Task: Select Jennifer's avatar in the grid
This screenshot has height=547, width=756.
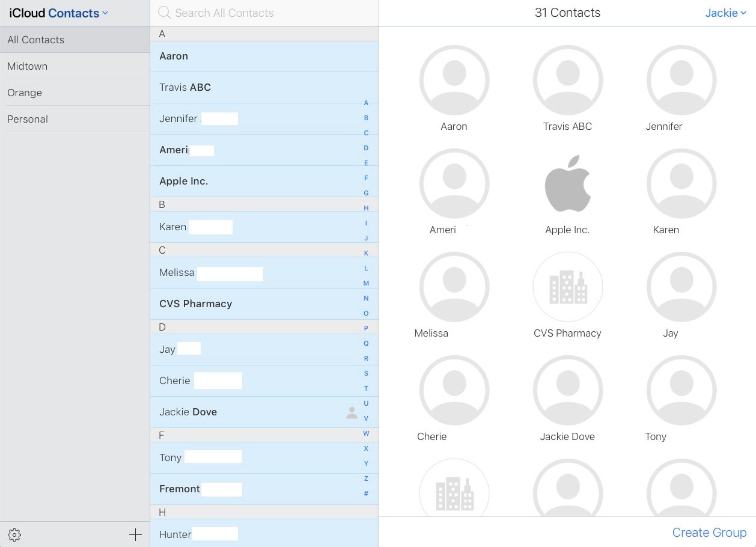Action: (681, 80)
